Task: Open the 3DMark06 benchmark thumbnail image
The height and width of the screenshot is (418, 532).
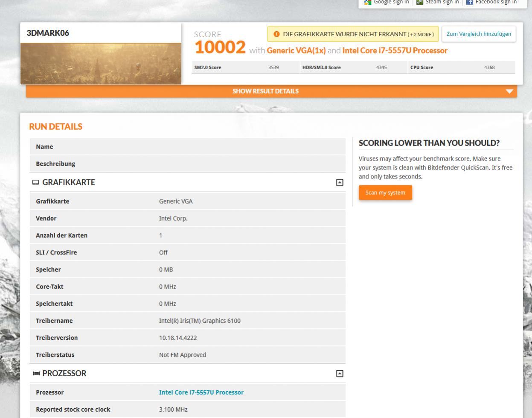Action: pyautogui.click(x=101, y=64)
